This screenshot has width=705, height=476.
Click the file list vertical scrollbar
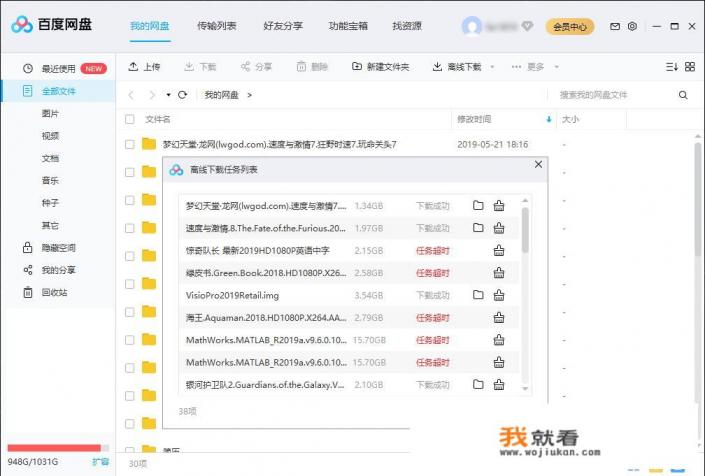[x=698, y=201]
